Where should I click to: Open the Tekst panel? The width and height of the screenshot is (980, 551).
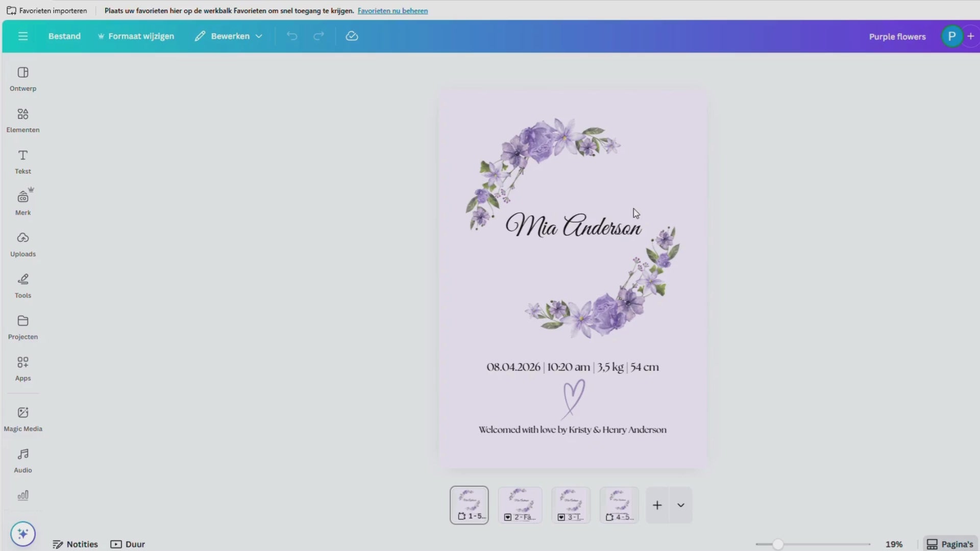23,162
